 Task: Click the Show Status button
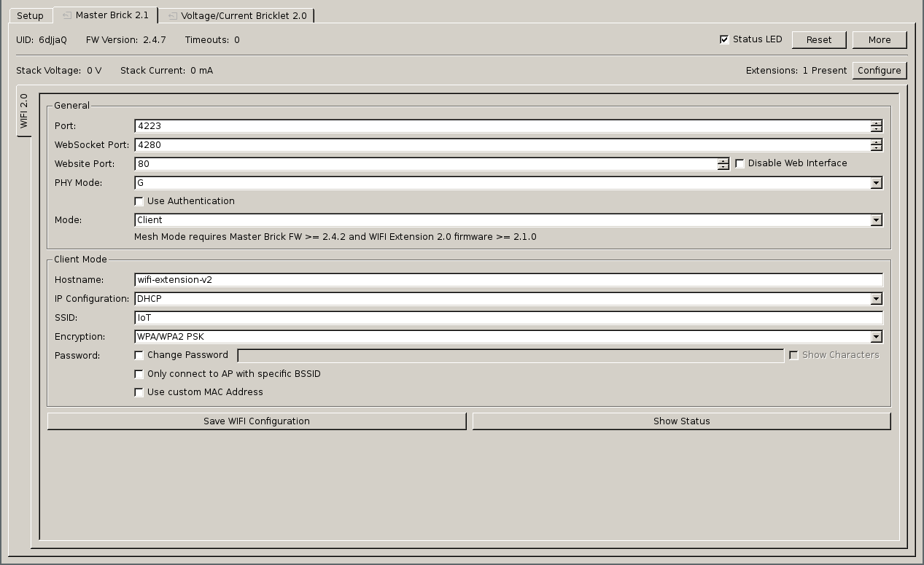pos(682,421)
